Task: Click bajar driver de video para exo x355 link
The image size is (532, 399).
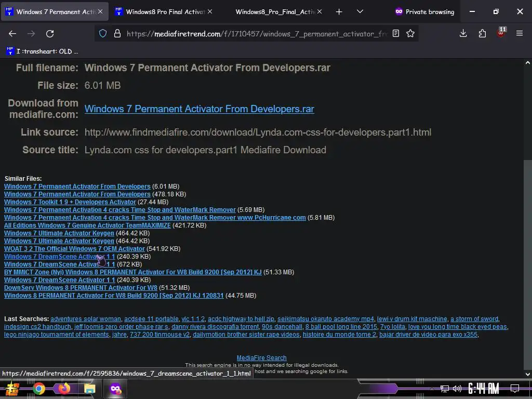Action: pyautogui.click(x=428, y=335)
